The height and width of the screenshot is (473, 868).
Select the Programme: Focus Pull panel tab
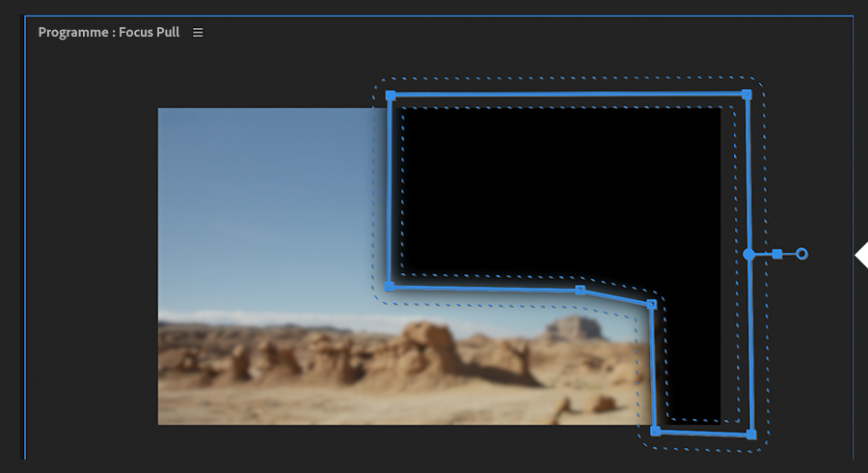point(108,32)
